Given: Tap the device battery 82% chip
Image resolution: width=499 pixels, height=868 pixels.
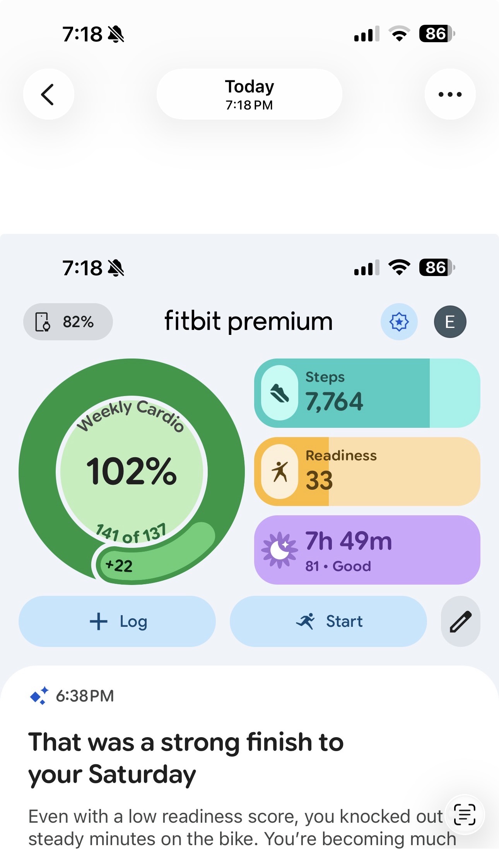Looking at the screenshot, I should point(68,322).
